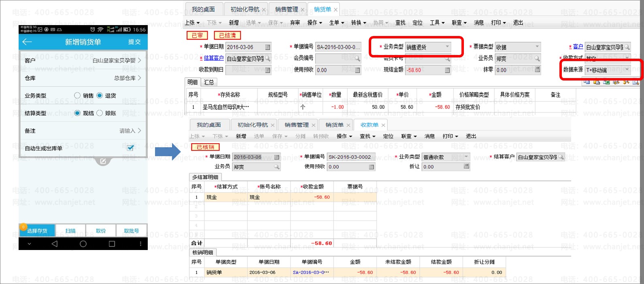Click the magnifier in sales order 业务员 field
The image size is (644, 284).
click(537, 59)
